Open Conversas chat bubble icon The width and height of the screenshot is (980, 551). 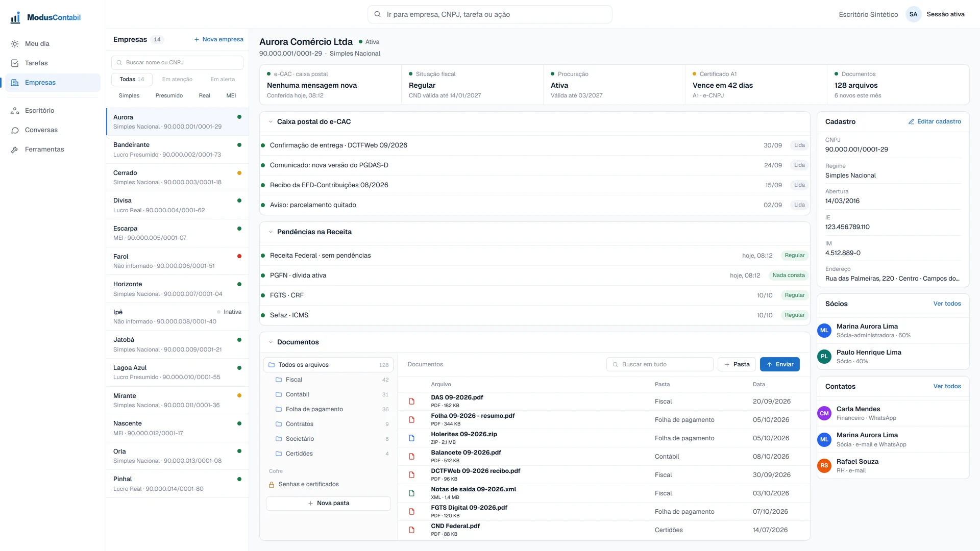point(15,130)
